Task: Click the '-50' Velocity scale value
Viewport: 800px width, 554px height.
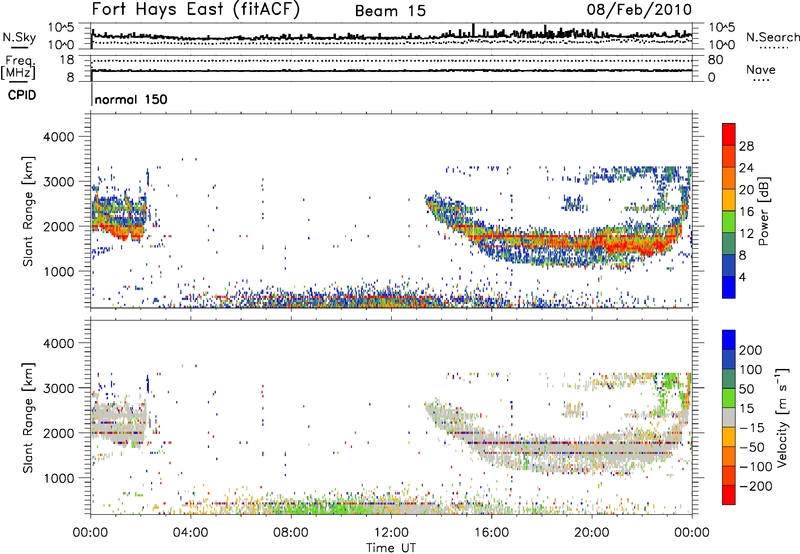Action: coord(752,447)
